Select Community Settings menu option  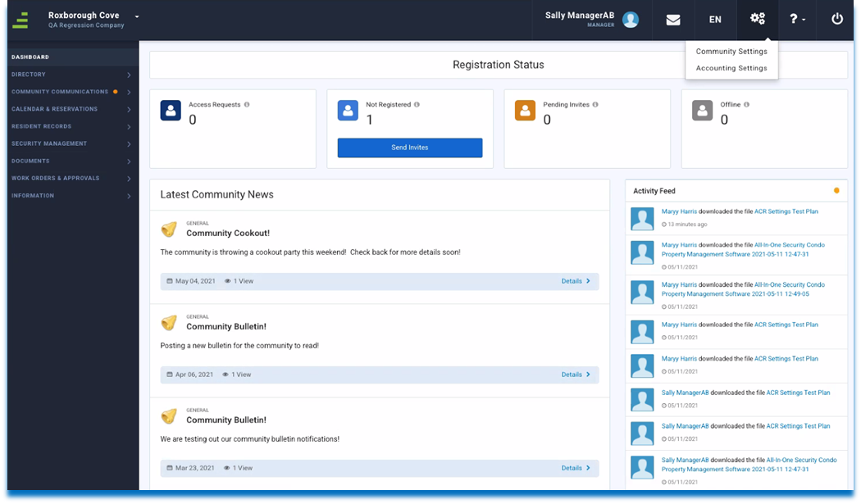click(x=731, y=52)
